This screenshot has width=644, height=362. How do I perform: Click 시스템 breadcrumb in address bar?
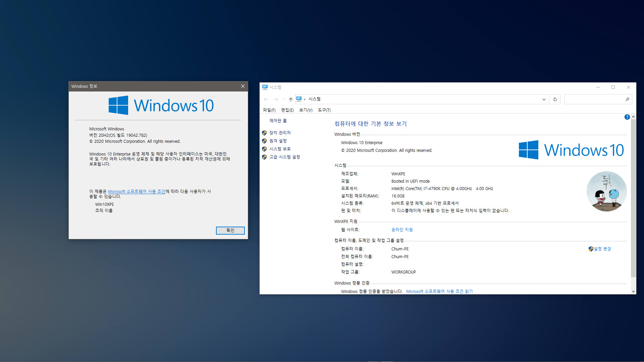315,99
